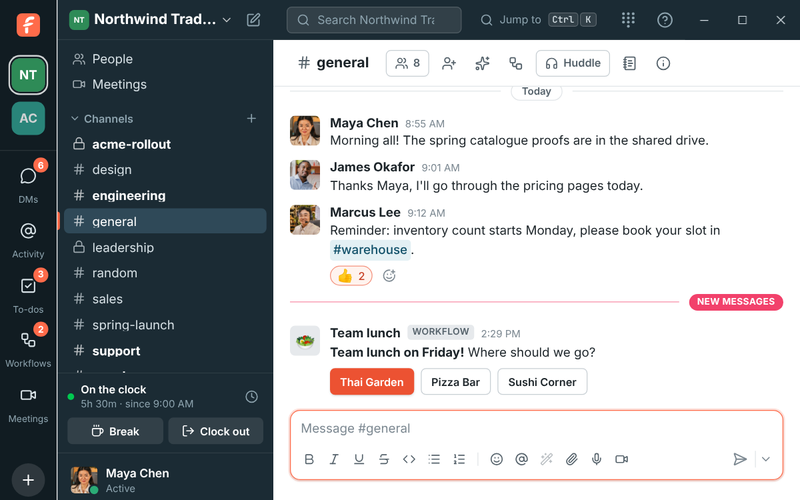The width and height of the screenshot is (800, 500).
Task: Add a channel with plus icon
Action: (x=252, y=118)
